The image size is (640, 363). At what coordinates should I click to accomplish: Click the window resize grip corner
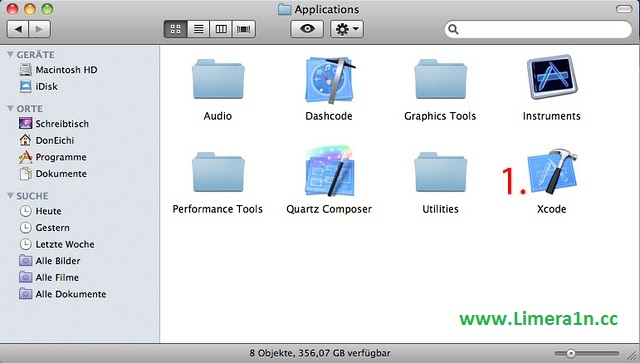click(632, 355)
